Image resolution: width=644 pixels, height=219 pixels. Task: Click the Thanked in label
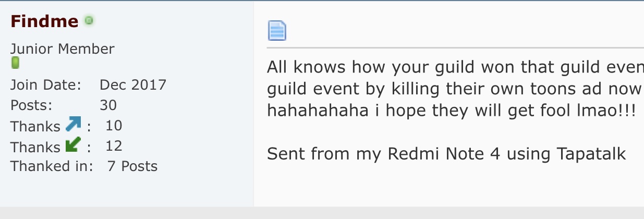pos(52,166)
